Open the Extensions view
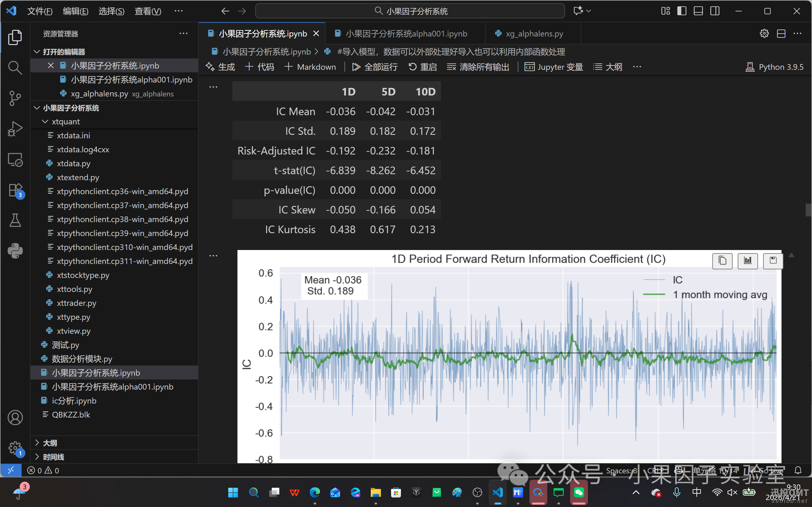Viewport: 812px width, 507px height. tap(15, 190)
